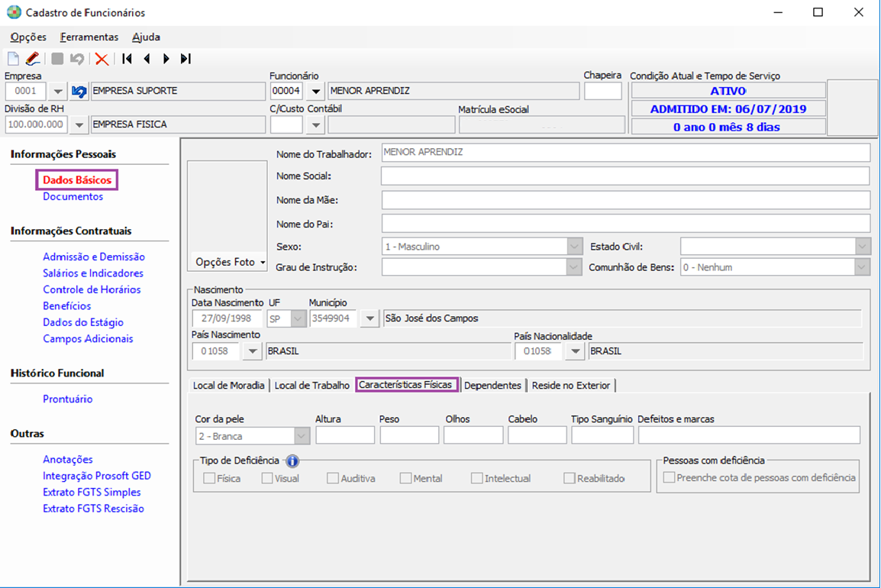Click the Nome Social input field
The image size is (881, 588).
pyautogui.click(x=625, y=176)
